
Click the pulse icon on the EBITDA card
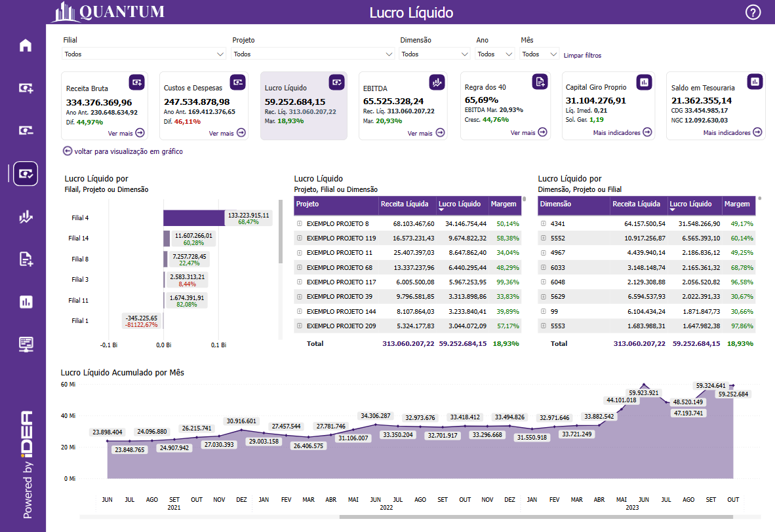(437, 81)
